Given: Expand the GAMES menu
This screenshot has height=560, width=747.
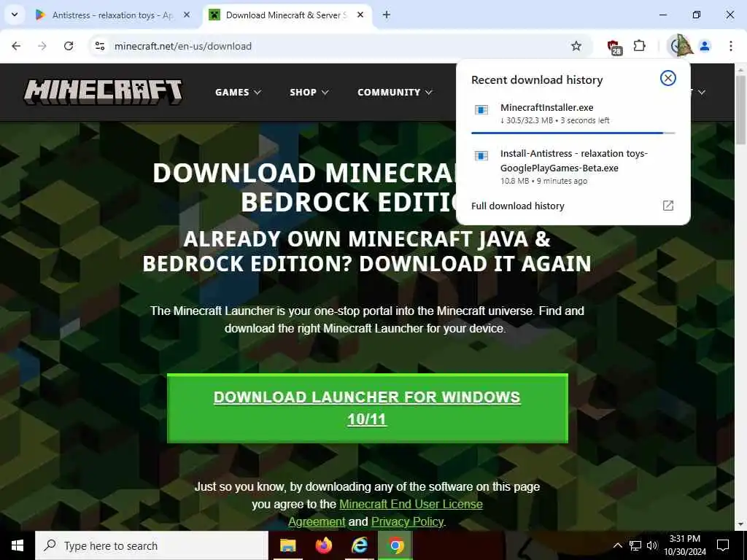Looking at the screenshot, I should (238, 93).
